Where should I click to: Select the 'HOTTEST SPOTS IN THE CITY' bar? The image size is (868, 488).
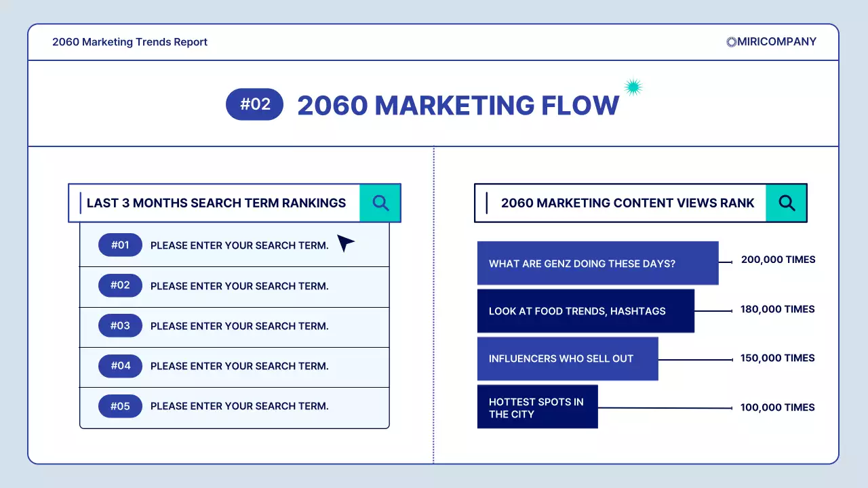coord(537,407)
